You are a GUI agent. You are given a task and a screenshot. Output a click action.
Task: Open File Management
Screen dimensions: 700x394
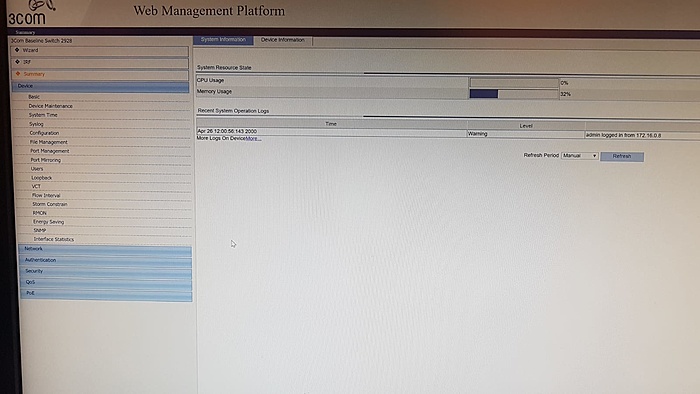pyautogui.click(x=49, y=142)
